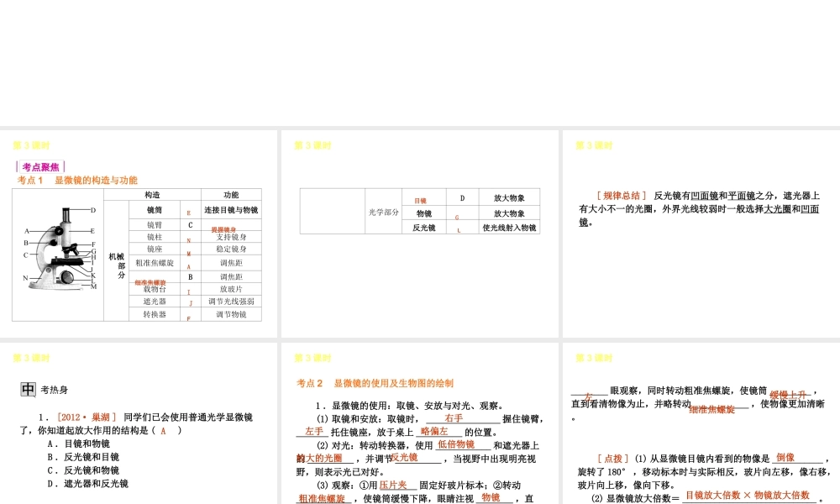Select the slide showing the 光学部分 table
This screenshot has width=840, height=504.
[419, 234]
